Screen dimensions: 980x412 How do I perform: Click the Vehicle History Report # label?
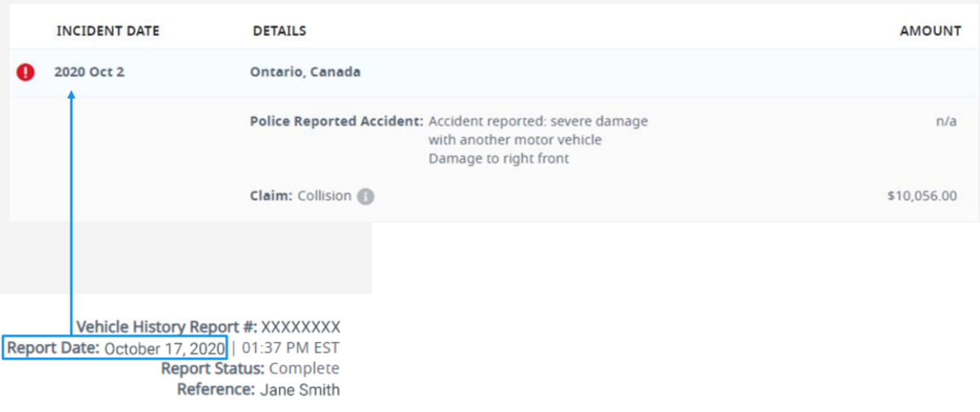pyautogui.click(x=167, y=327)
